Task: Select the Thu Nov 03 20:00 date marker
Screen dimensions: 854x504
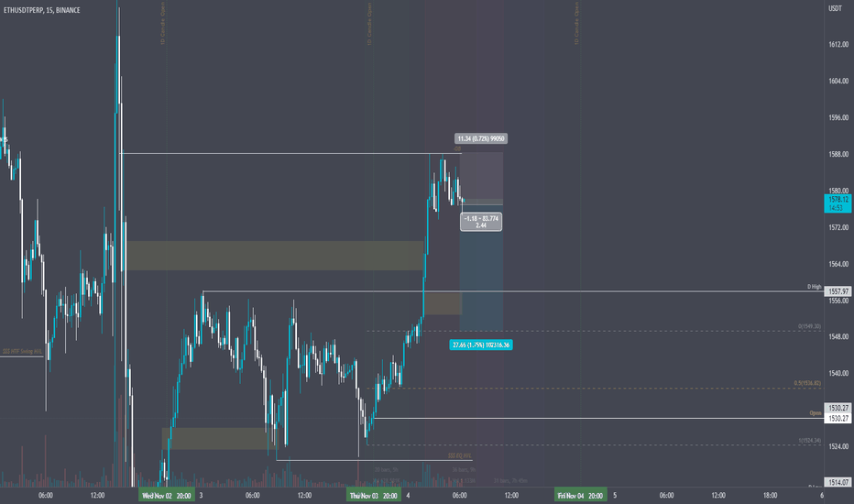Action: click(374, 495)
